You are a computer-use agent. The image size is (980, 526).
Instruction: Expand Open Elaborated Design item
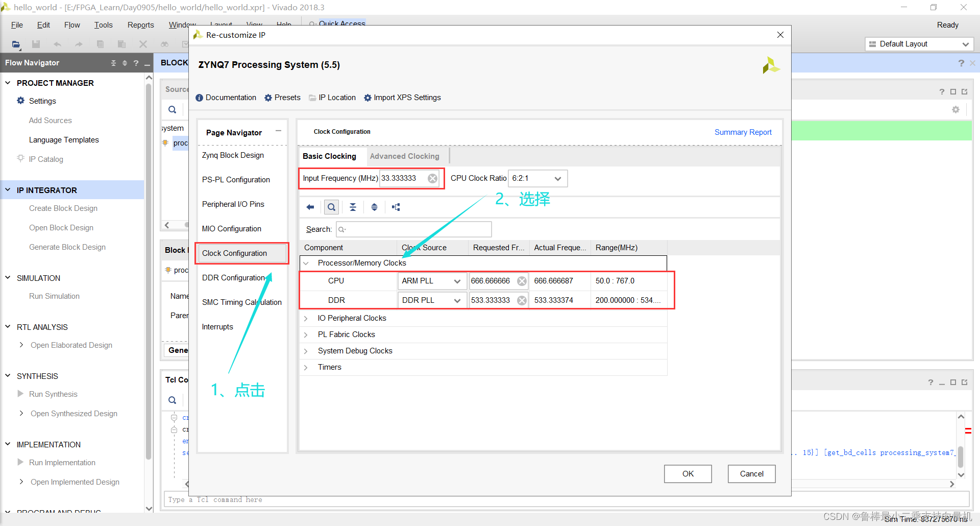tap(21, 345)
